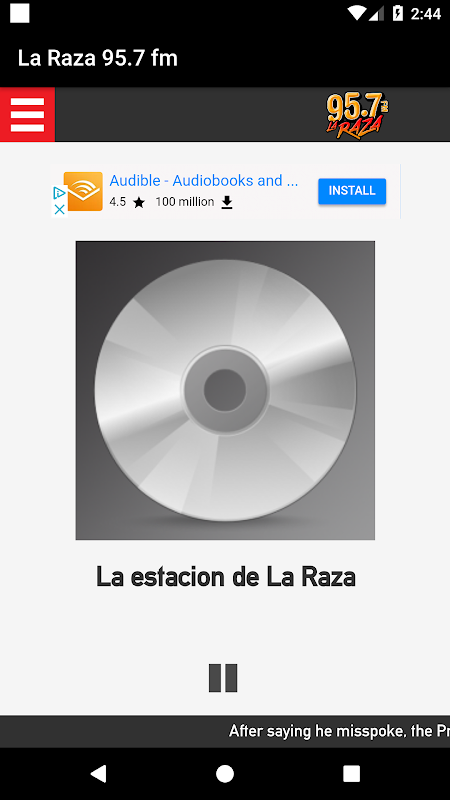Tap the 95.7 La Raza logo

tap(356, 115)
